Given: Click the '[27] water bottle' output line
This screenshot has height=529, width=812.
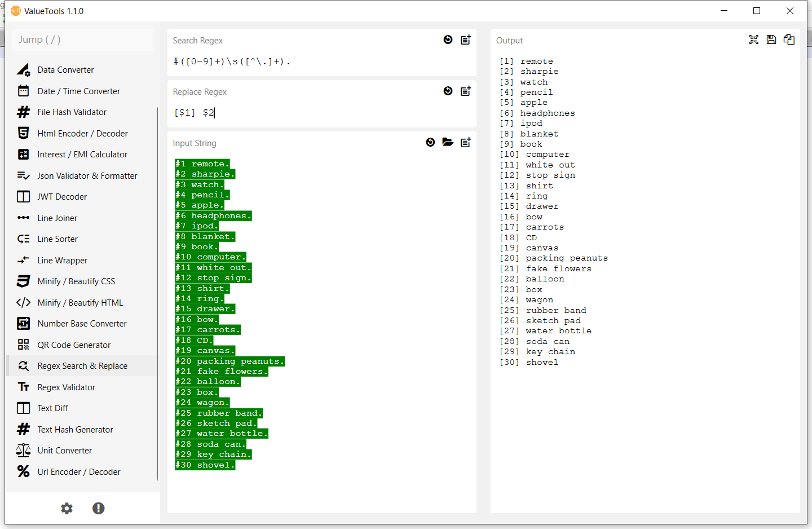Looking at the screenshot, I should [x=546, y=331].
